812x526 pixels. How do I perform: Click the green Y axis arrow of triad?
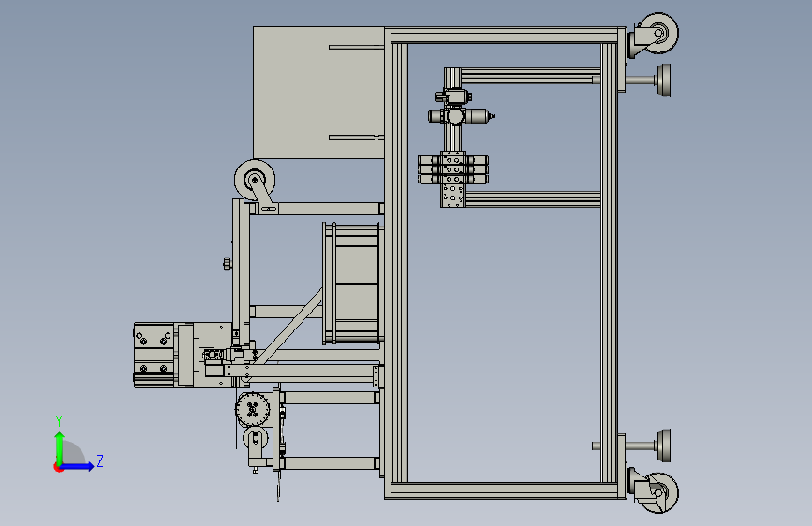[59, 447]
